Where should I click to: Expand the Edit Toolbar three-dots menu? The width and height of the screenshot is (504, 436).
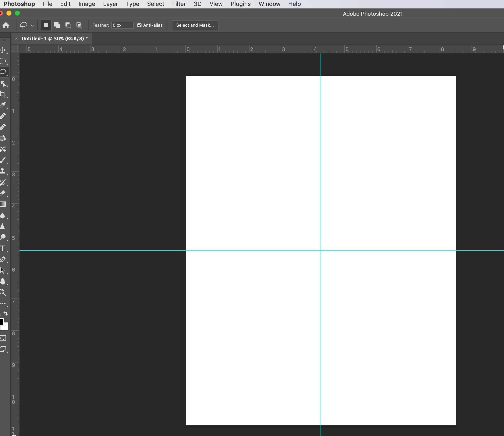tap(3, 303)
